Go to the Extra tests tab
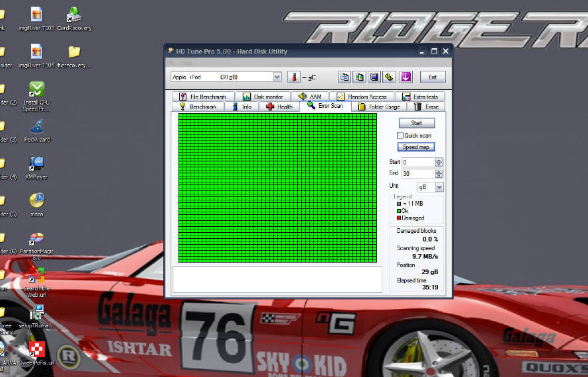Screen dimensions: 588x377 coord(419,97)
